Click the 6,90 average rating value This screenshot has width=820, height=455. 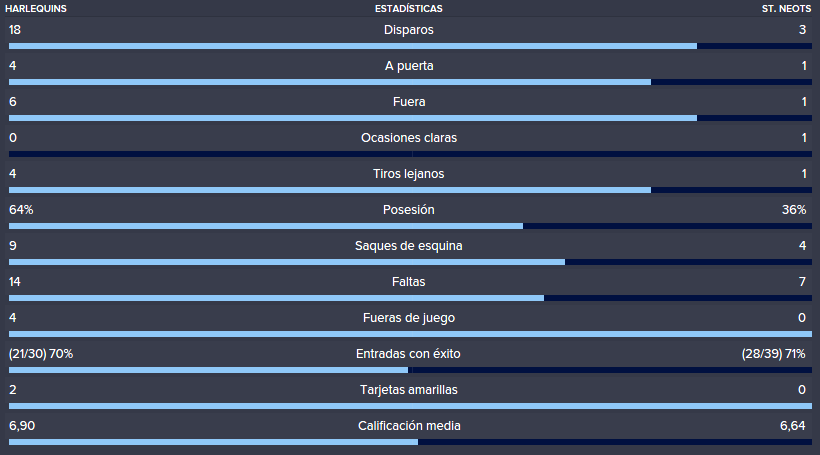tap(22, 426)
